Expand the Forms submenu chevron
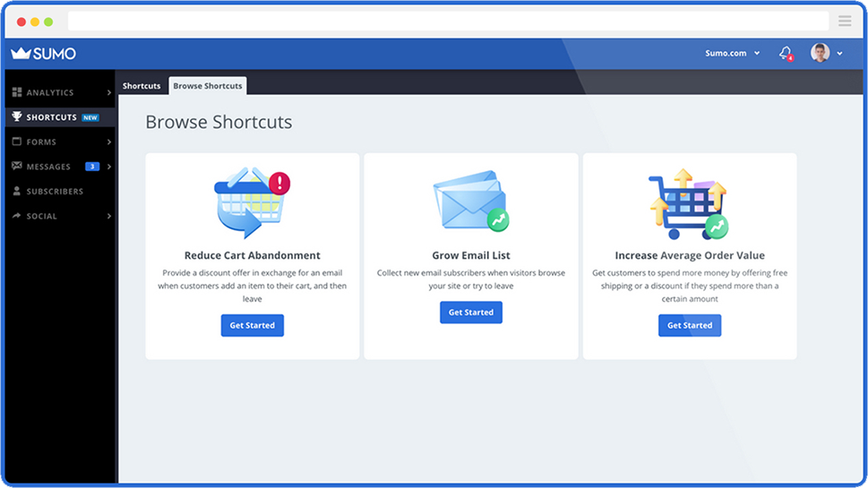Image resolution: width=868 pixels, height=488 pixels. [109, 142]
